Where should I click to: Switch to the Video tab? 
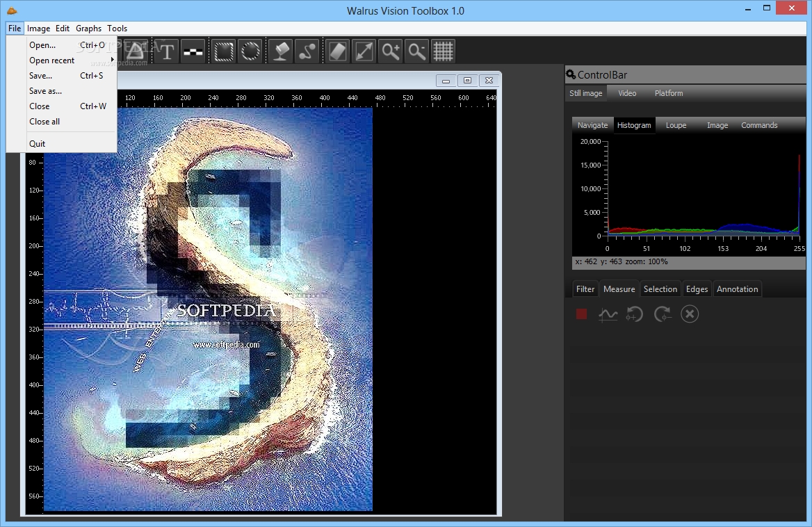point(627,93)
